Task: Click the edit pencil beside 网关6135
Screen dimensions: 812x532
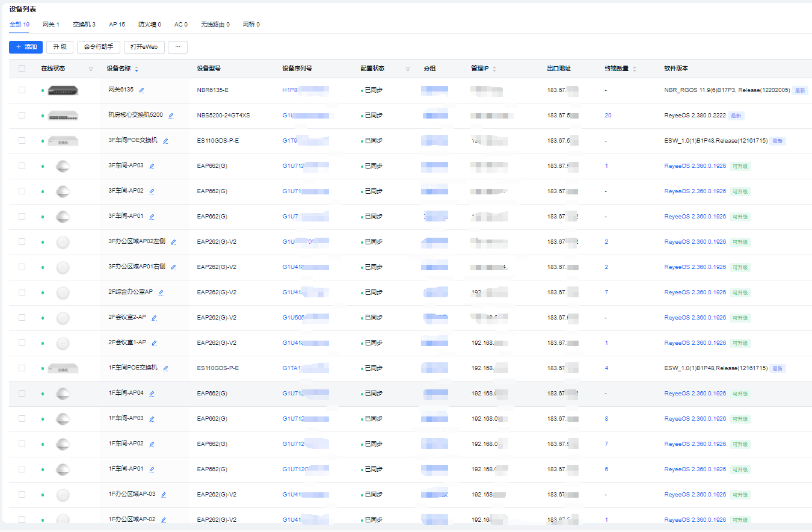Action: point(141,90)
